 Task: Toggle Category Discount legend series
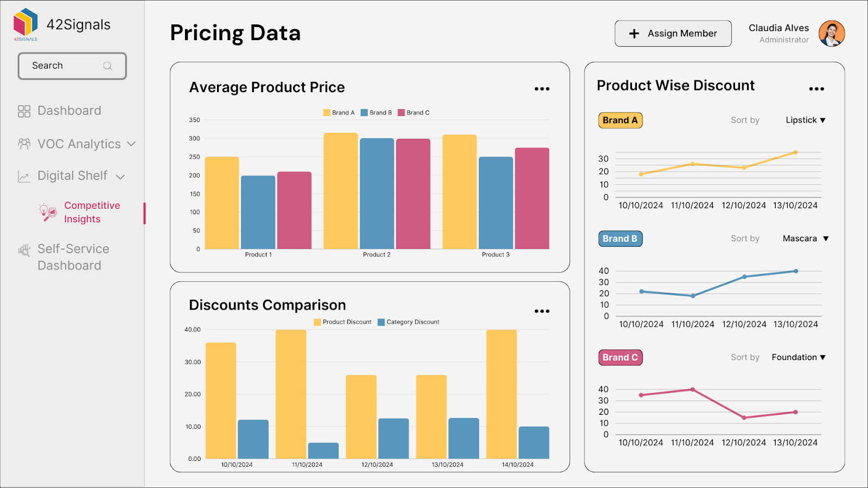[x=409, y=322]
